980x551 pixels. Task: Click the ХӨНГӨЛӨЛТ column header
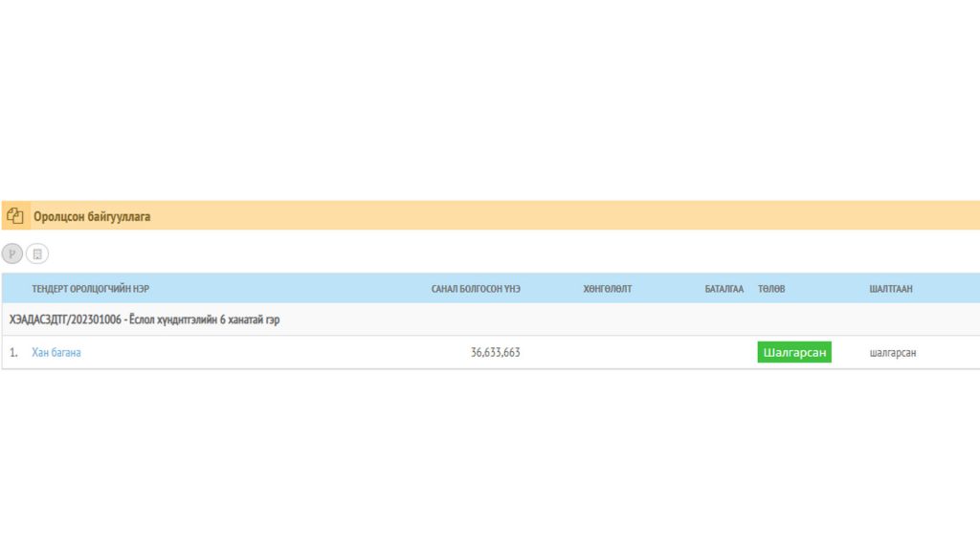(608, 289)
